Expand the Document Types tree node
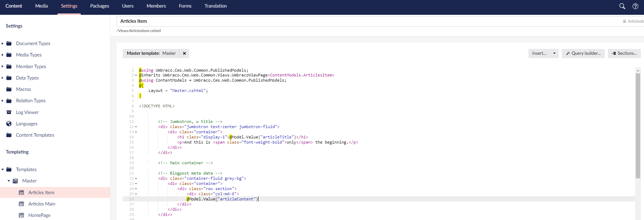Image resolution: width=644 pixels, height=220 pixels. point(2,43)
